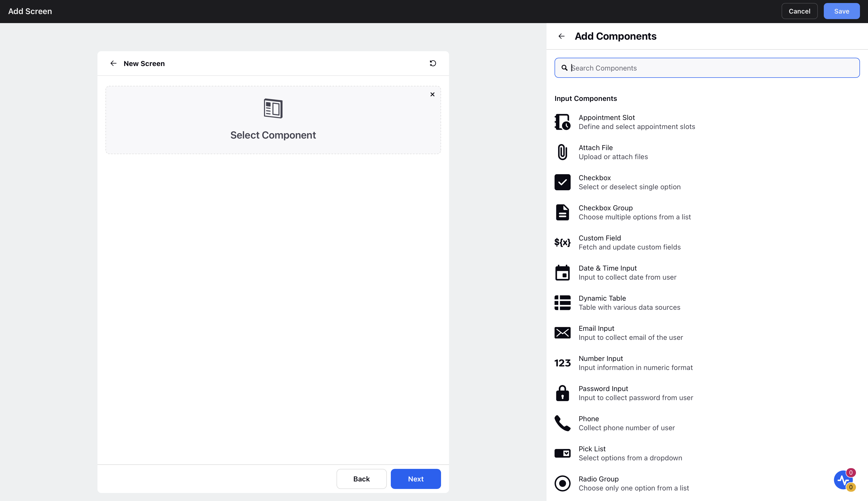Viewport: 868px width, 501px height.
Task: Click 'Input to collect date from user' text
Action: coord(627,277)
